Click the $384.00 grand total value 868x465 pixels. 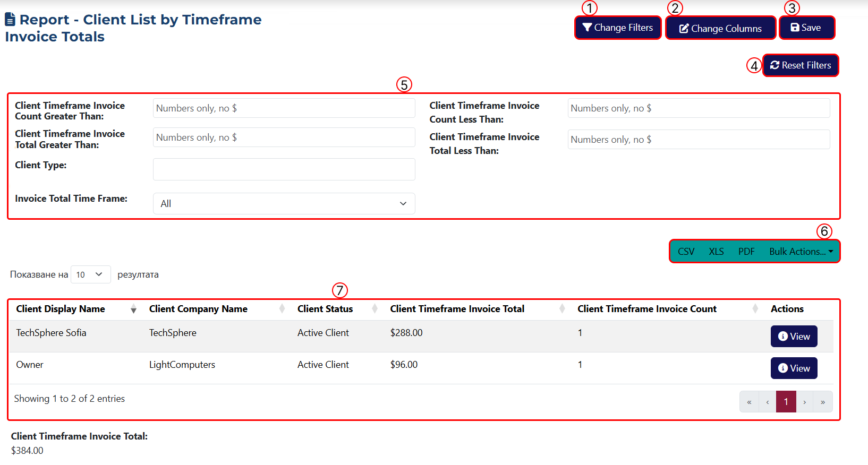27,451
